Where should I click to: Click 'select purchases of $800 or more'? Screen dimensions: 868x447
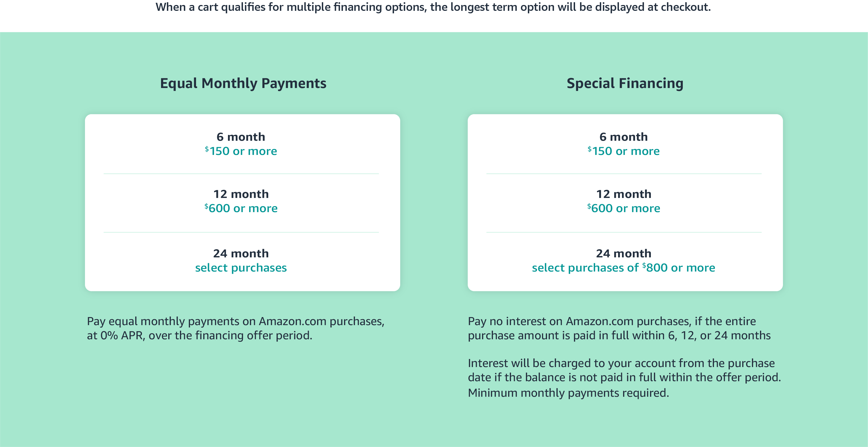[623, 267]
